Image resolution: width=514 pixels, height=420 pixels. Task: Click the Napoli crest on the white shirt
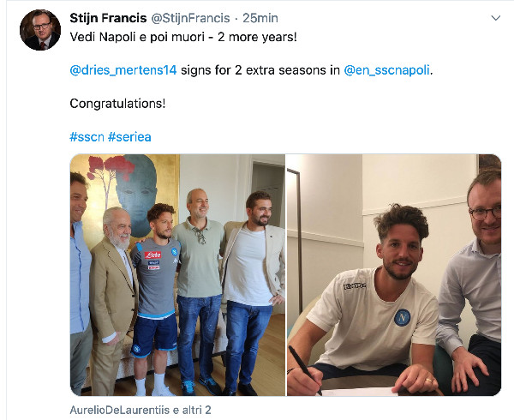[x=403, y=317]
